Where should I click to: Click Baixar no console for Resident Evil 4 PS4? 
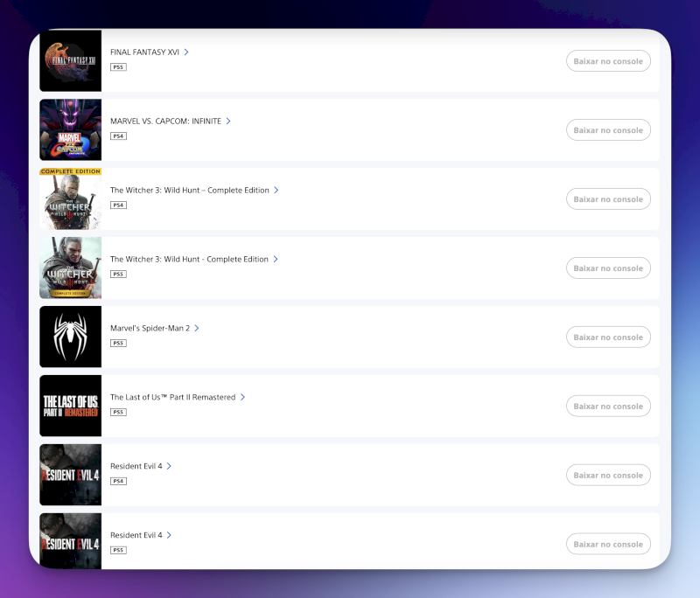[608, 475]
